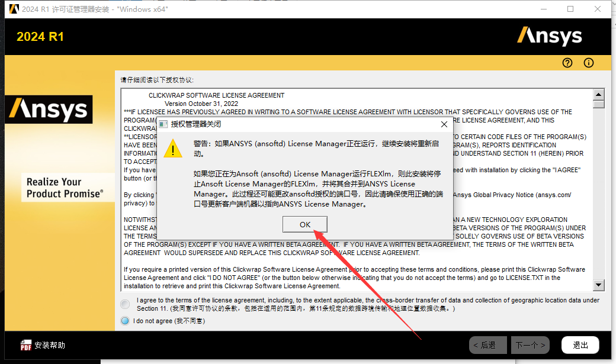The height and width of the screenshot is (364, 616).
Task: Click the yellow warning triangle in the popup
Action: [x=172, y=149]
